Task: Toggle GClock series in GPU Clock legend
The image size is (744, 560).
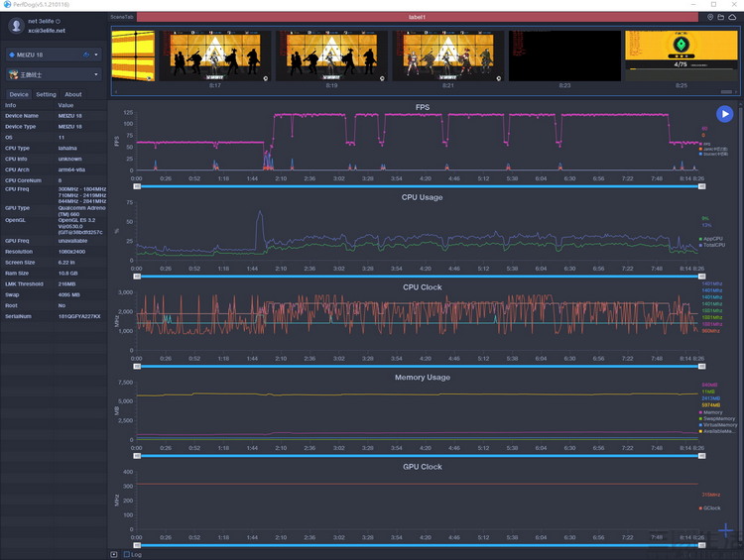Action: pyautogui.click(x=710, y=507)
